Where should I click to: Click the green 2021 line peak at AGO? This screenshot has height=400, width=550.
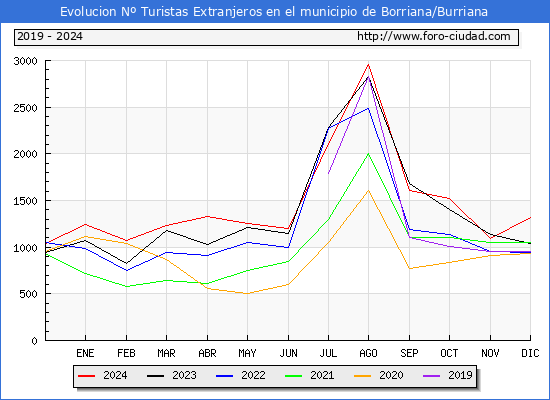coord(368,154)
